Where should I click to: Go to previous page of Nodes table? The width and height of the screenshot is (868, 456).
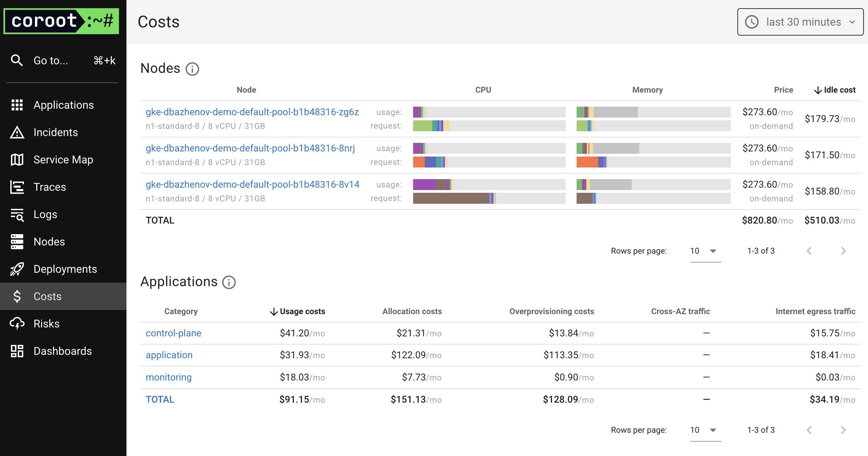(809, 251)
